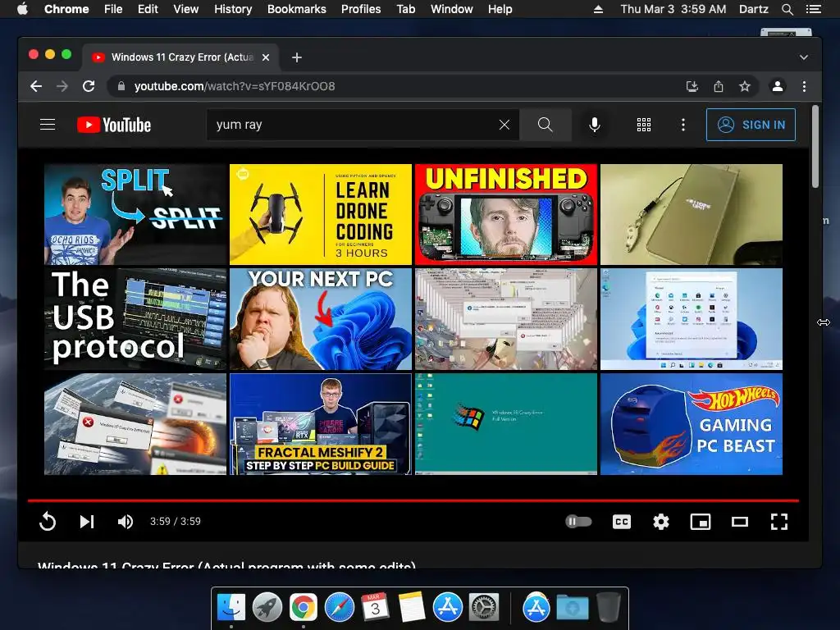Turn on closed captions
840x630 pixels.
622,521
